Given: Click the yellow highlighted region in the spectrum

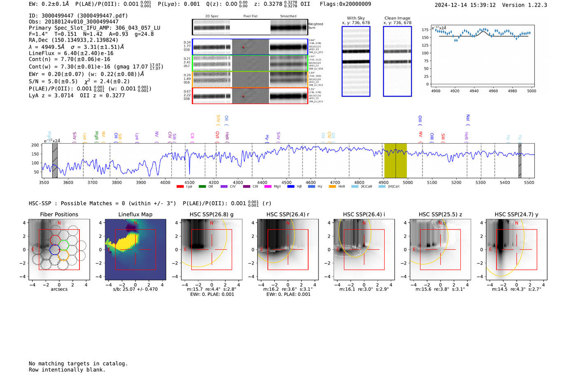Looking at the screenshot, I should pos(395,160).
